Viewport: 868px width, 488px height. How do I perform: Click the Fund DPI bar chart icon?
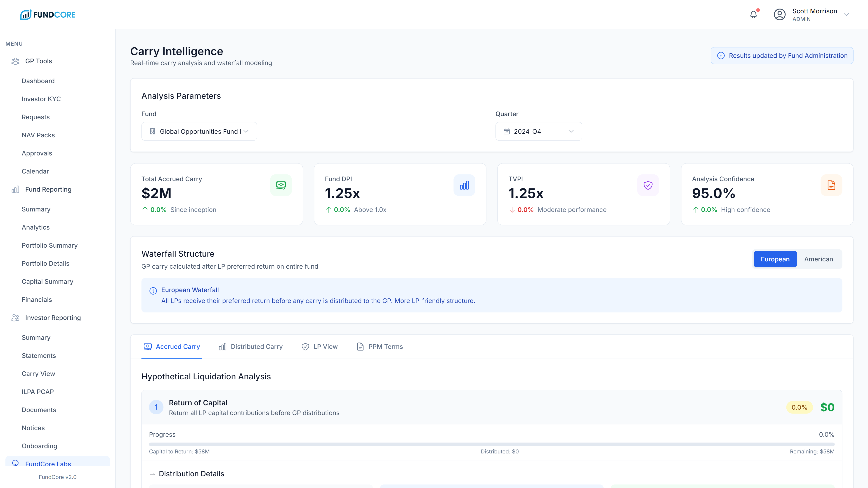coord(464,185)
